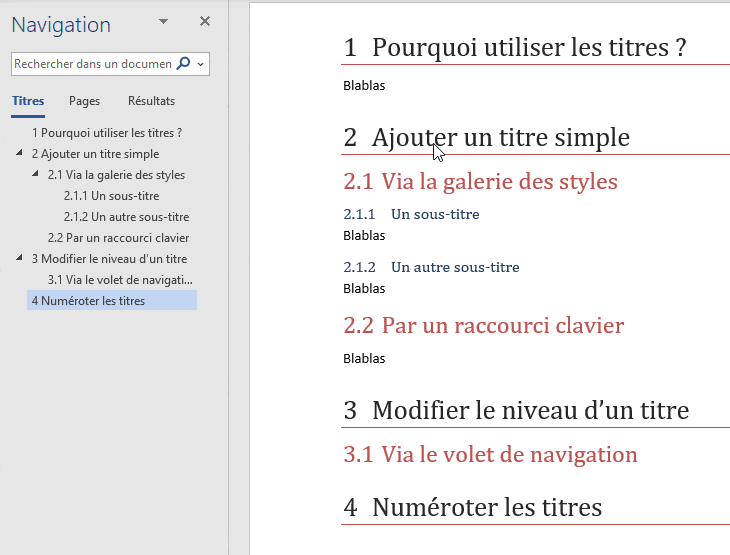Select '2.2 Par un raccourci clavier' in the Navigation pane
The image size is (730, 555).
tap(118, 238)
